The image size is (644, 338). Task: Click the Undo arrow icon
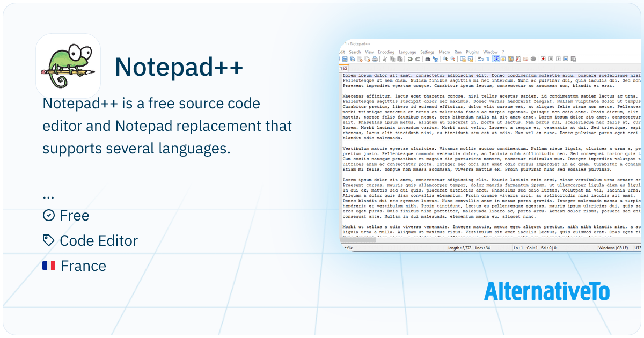coord(409,59)
